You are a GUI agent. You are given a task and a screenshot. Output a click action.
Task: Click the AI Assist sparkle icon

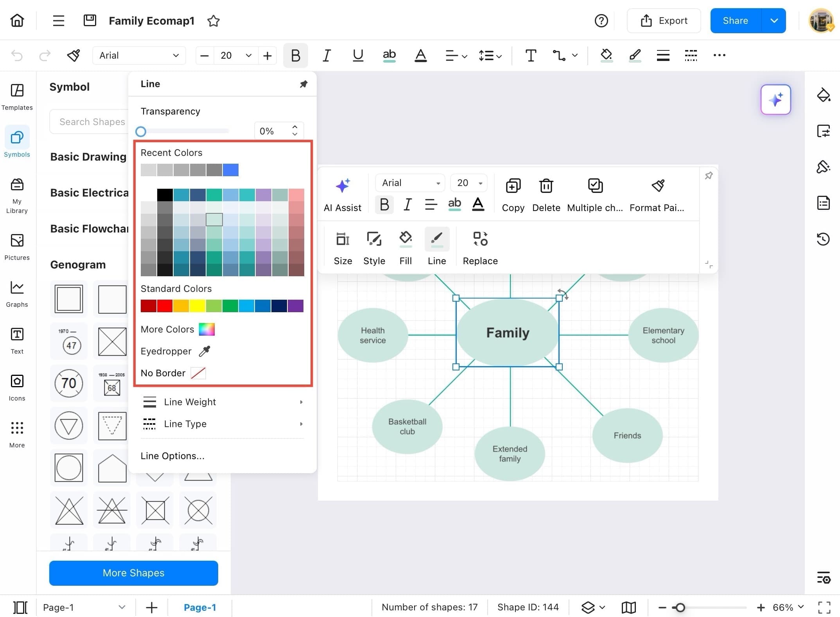(342, 186)
